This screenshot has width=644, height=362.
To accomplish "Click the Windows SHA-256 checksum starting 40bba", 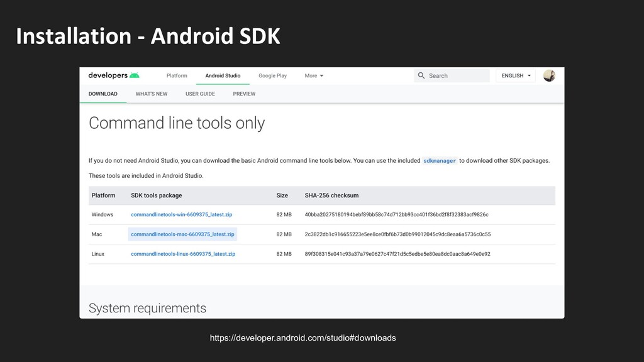I will (x=397, y=215).
